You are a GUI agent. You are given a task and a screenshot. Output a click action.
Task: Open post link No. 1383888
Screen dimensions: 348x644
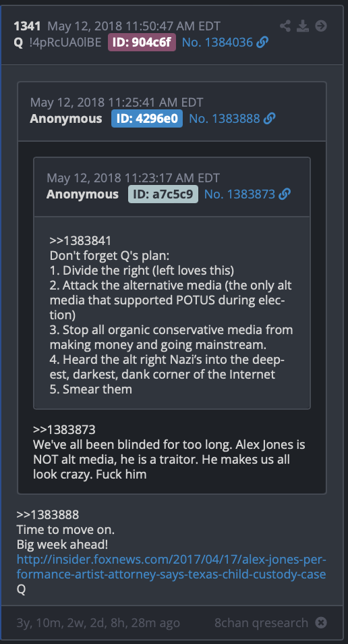[225, 119]
